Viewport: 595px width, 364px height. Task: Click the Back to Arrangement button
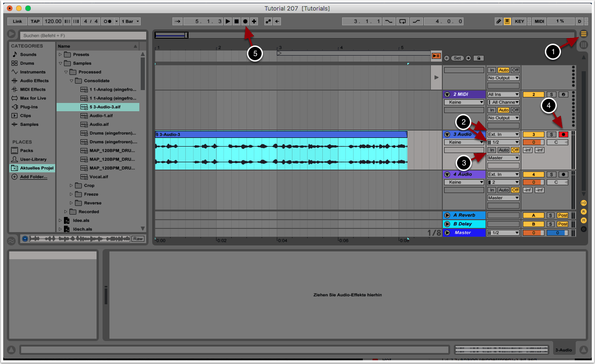click(x=435, y=56)
